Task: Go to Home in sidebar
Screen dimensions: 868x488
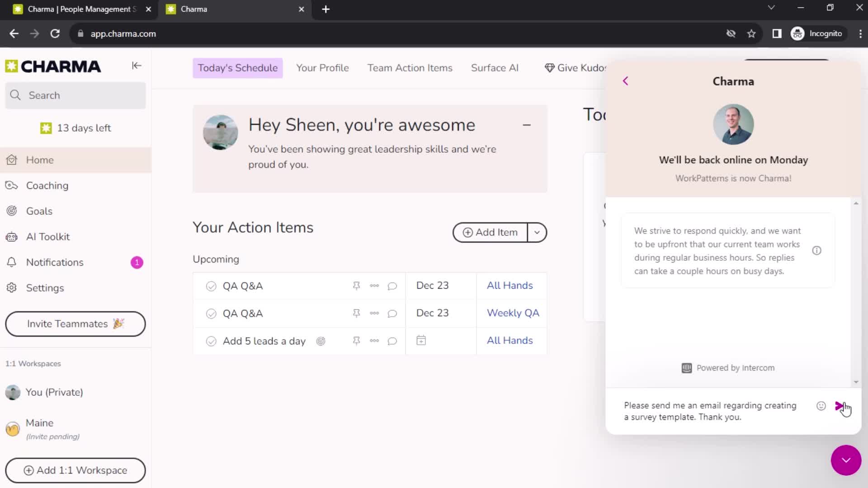Action: 75,160
